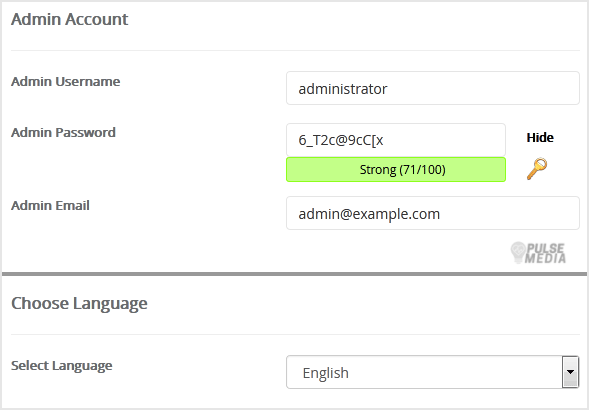Click the Strong (71/100) strength bar
589x410 pixels.
click(x=396, y=169)
